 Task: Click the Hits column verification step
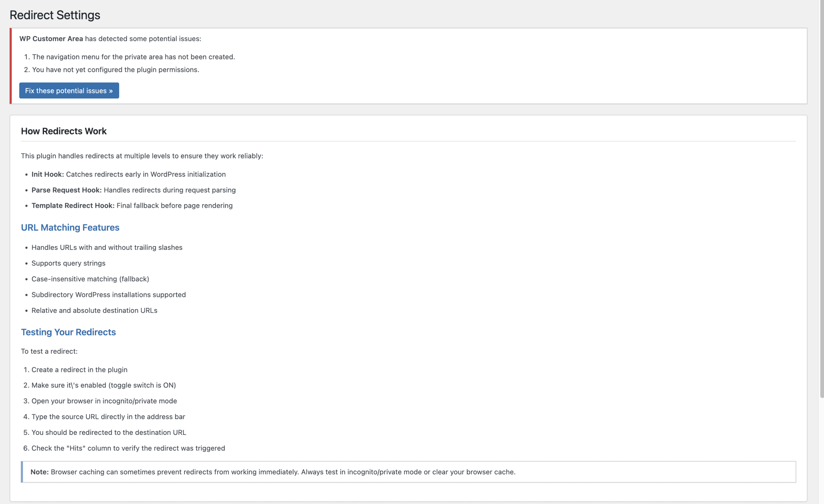click(x=128, y=448)
